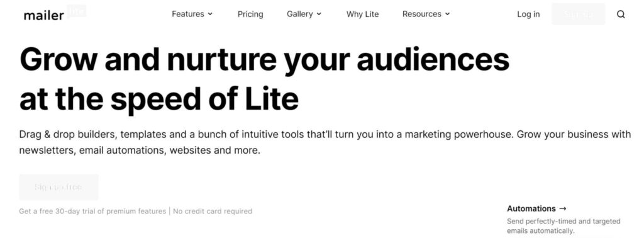Click the Grow and nurture headline
Image resolution: width=644 pixels, height=238 pixels.
(x=265, y=79)
